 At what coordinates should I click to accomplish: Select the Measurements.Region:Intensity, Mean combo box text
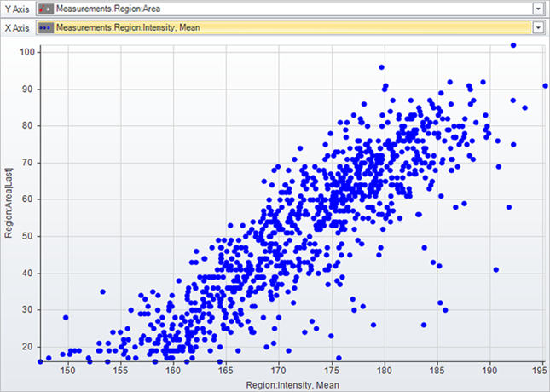(x=128, y=27)
